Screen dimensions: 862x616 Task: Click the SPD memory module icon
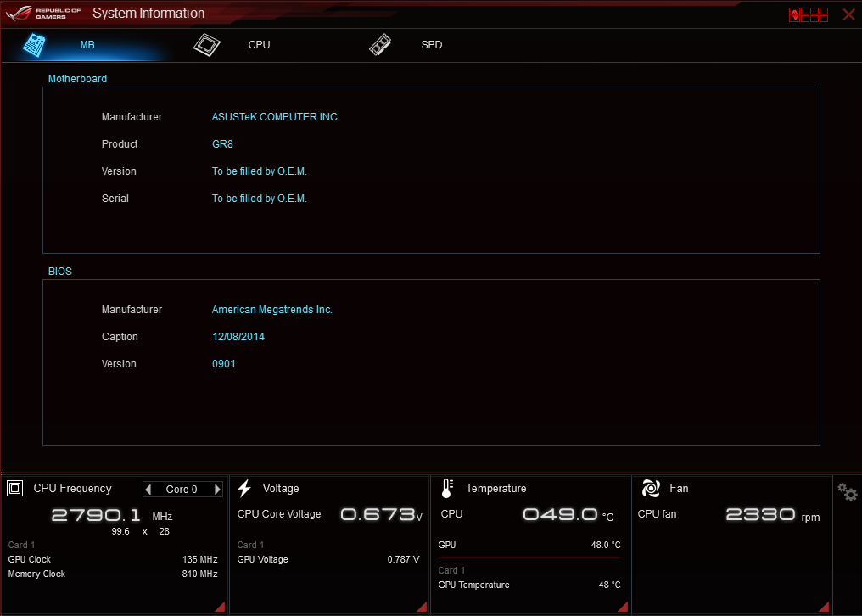tap(381, 45)
